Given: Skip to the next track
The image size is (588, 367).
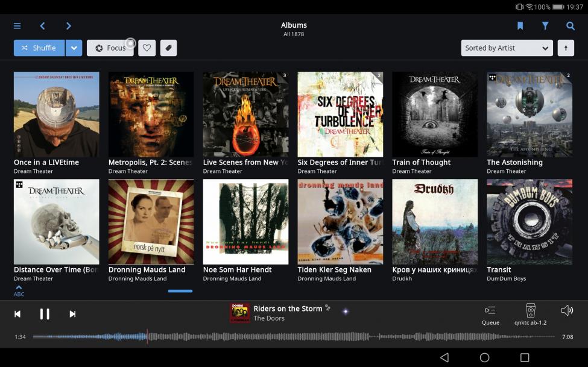Looking at the screenshot, I should [x=72, y=314].
